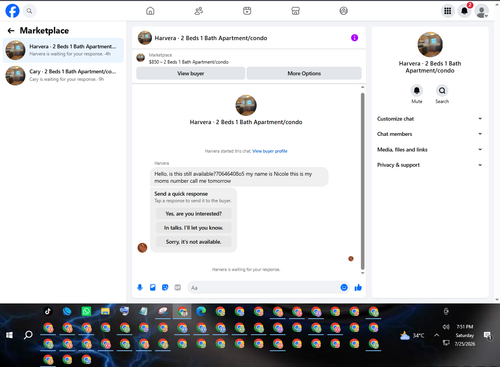Image resolution: width=500 pixels, height=367 pixels.
Task: Open the nine-dot menu grid
Action: click(x=448, y=11)
